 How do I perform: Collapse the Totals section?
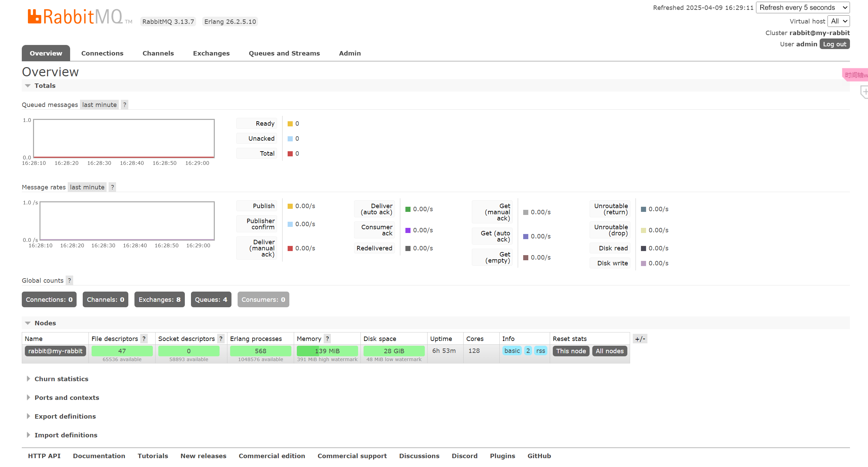[x=45, y=86]
